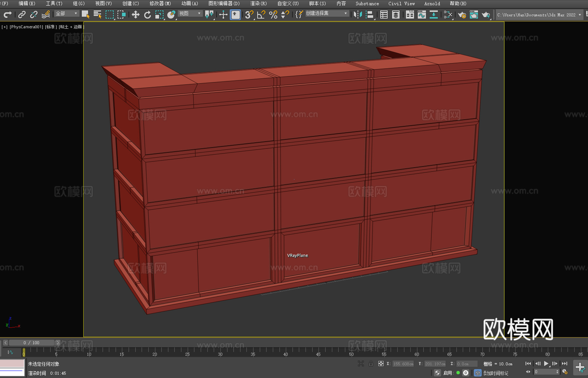The image size is (588, 378).
Task: Activate Select and Move tool
Action: 136,14
